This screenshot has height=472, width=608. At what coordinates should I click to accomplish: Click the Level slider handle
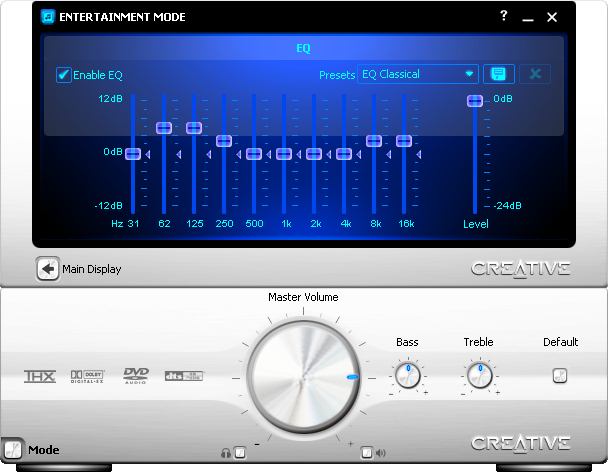coord(474,100)
